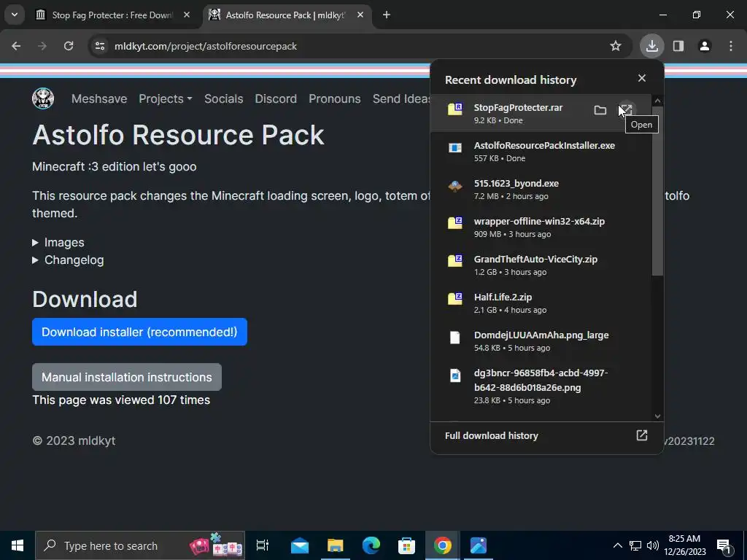Click AstolfoResourcePackInstaller.exe download entry

click(x=541, y=152)
